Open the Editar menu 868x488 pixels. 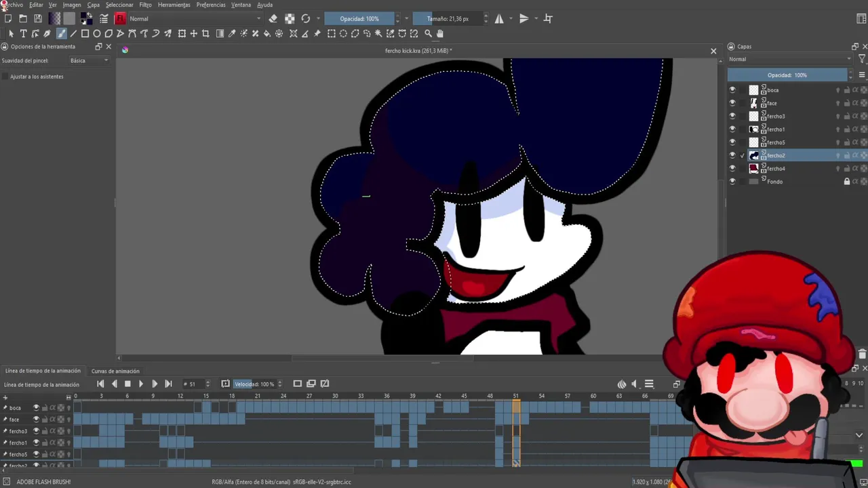click(36, 5)
